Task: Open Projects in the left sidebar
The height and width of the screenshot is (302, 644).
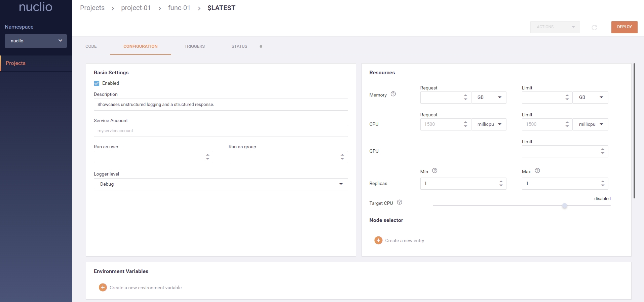Action: pyautogui.click(x=16, y=63)
